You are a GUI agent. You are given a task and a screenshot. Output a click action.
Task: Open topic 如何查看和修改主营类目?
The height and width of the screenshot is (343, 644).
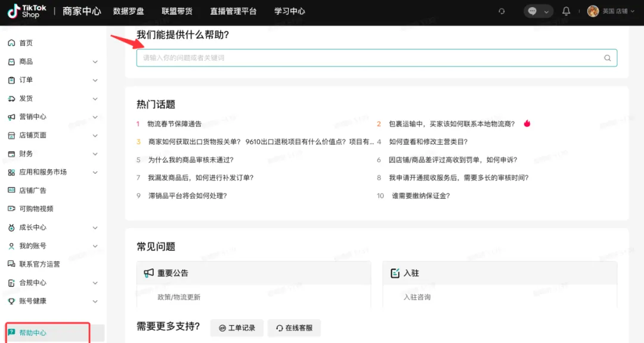pos(428,142)
